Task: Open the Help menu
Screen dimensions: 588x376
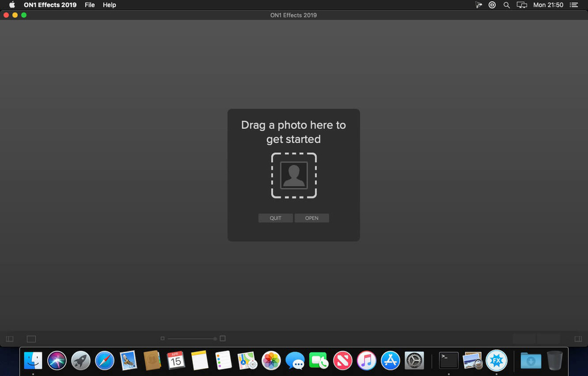Action: (x=110, y=5)
